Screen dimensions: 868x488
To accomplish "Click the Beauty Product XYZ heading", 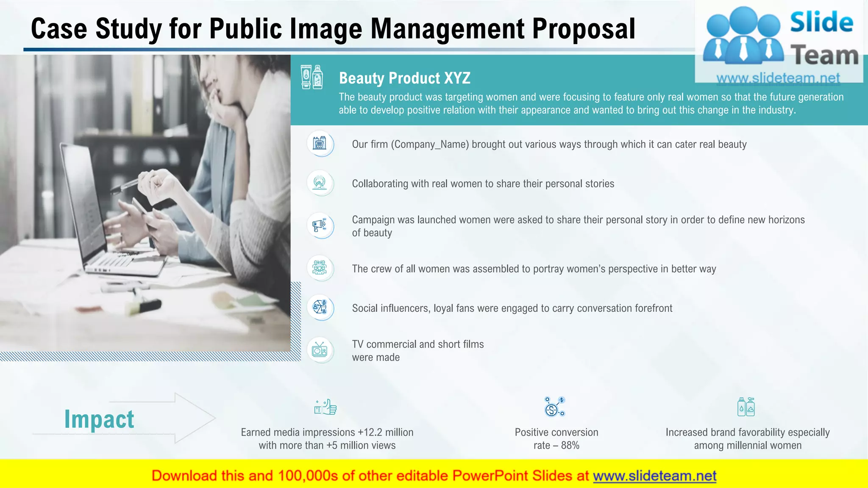I will coord(405,78).
